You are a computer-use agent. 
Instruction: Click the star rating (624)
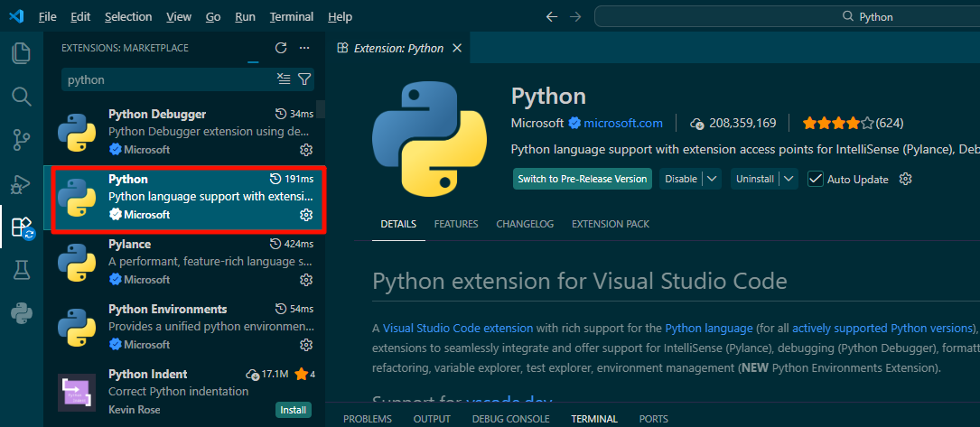[x=854, y=123]
